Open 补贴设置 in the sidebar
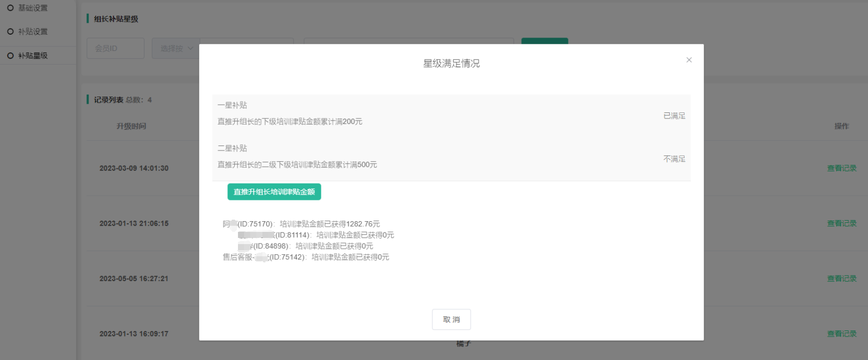Screen dimensions: 868x360 tap(33, 32)
